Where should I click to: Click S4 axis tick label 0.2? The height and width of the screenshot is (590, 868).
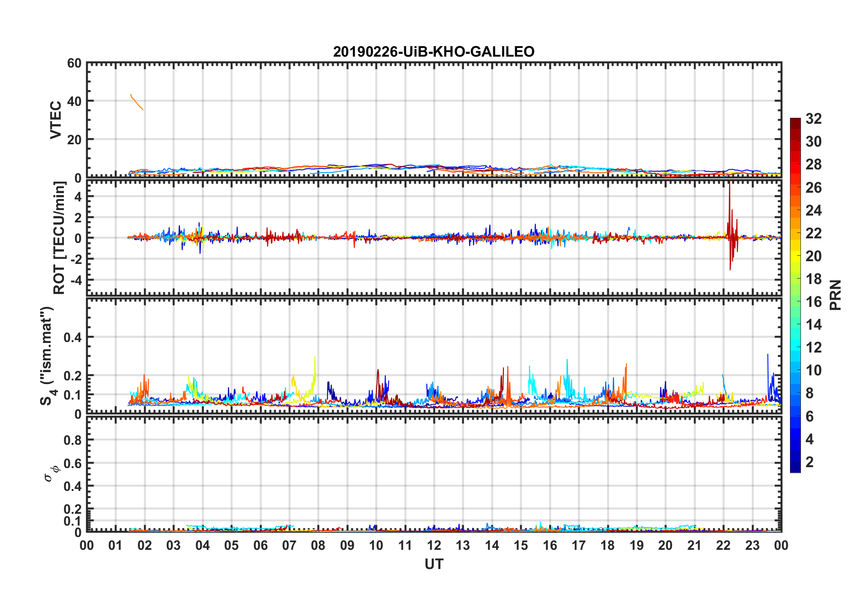click(73, 376)
